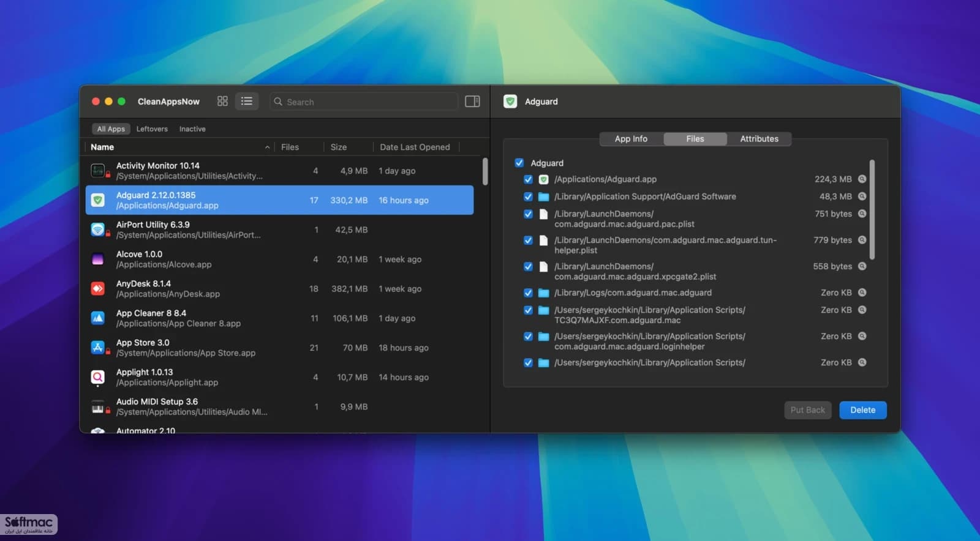Click the Adguard shield icon in app list
The height and width of the screenshot is (541, 980).
(x=98, y=200)
